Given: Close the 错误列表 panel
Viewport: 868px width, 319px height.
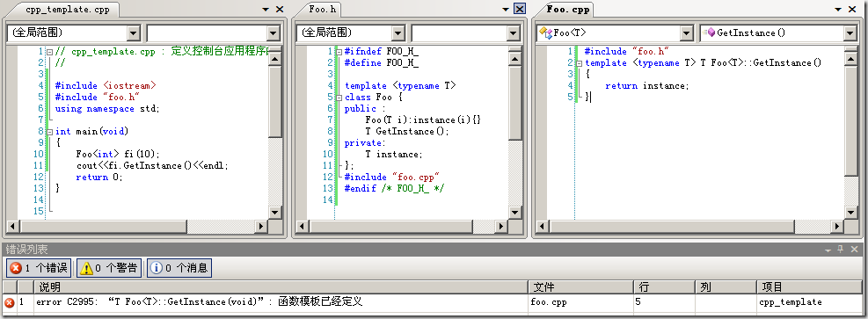Looking at the screenshot, I should [855, 250].
